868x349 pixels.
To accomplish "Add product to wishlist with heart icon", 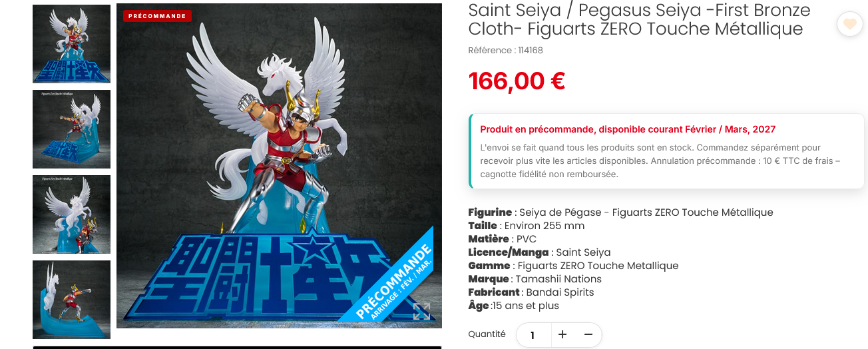I will (x=849, y=25).
